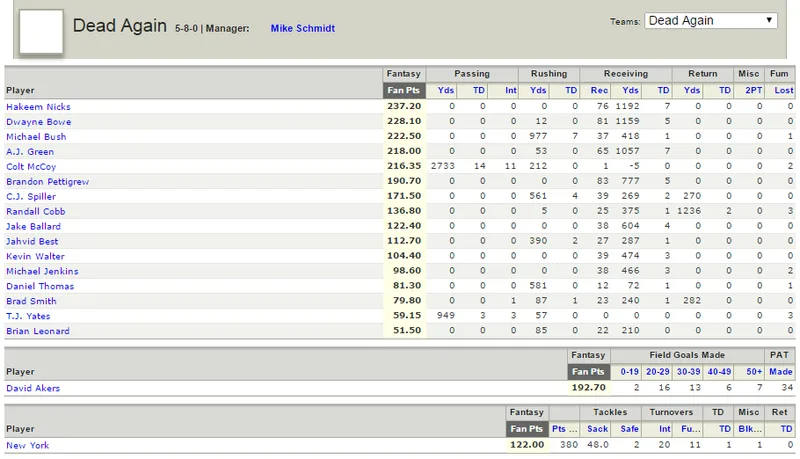The width and height of the screenshot is (800, 459).
Task: Open Hakeem Nicks player page
Action: (x=38, y=107)
